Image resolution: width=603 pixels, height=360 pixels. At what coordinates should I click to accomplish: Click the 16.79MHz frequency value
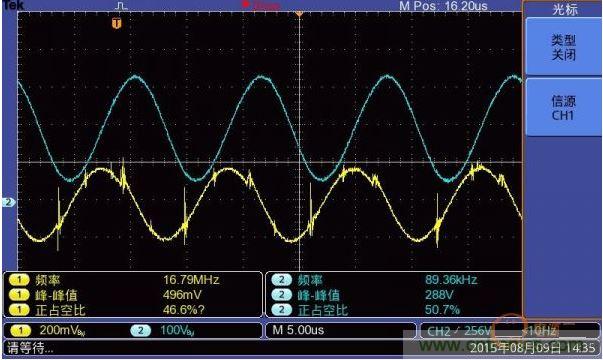tap(191, 280)
